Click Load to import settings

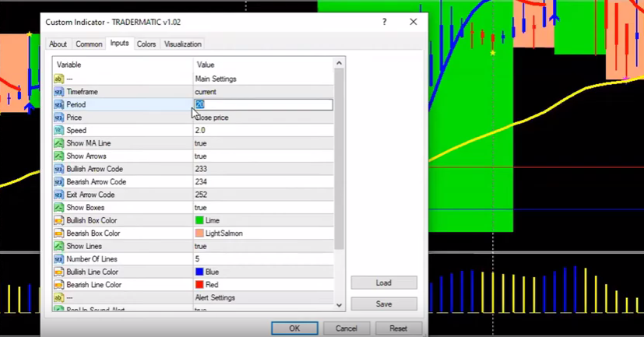pyautogui.click(x=384, y=283)
